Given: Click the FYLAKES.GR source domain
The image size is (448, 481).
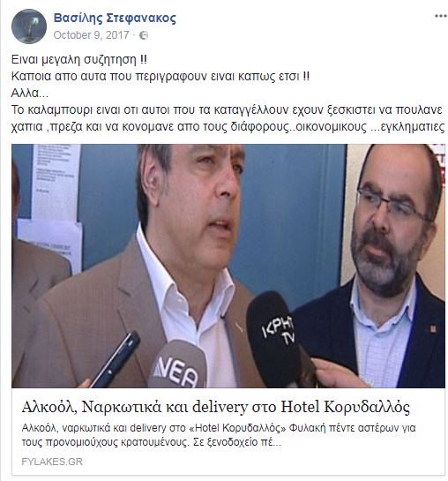Looking at the screenshot, I should [x=52, y=462].
